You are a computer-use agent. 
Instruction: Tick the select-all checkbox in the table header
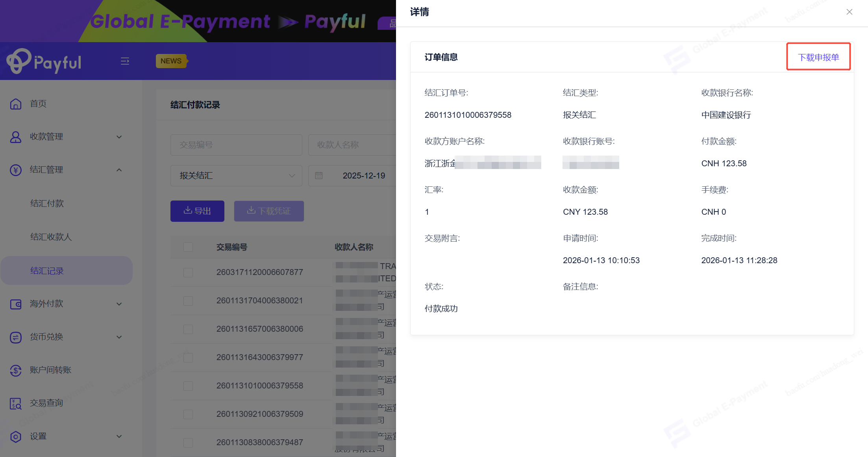pos(188,247)
